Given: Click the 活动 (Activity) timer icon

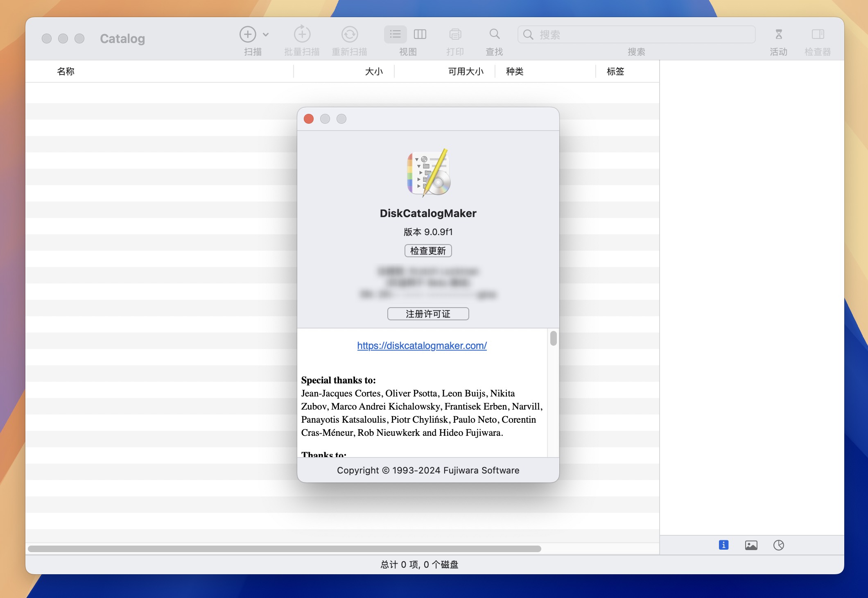Looking at the screenshot, I should tap(779, 34).
